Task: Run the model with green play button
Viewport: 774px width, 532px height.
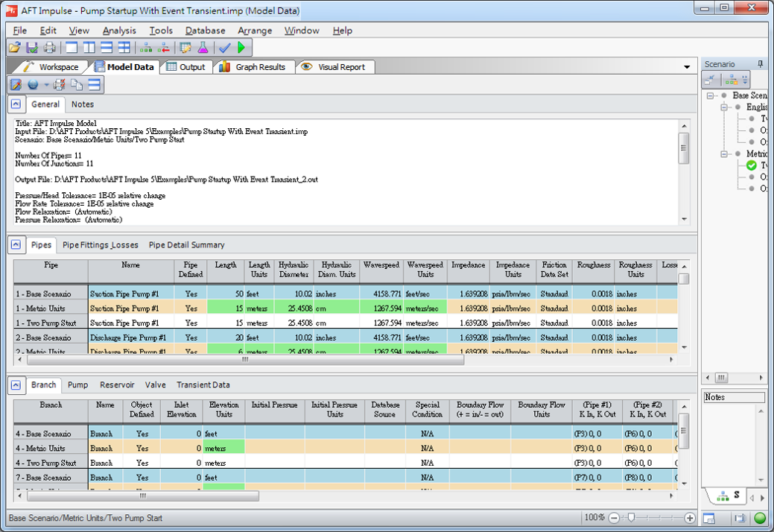Action: (x=241, y=48)
